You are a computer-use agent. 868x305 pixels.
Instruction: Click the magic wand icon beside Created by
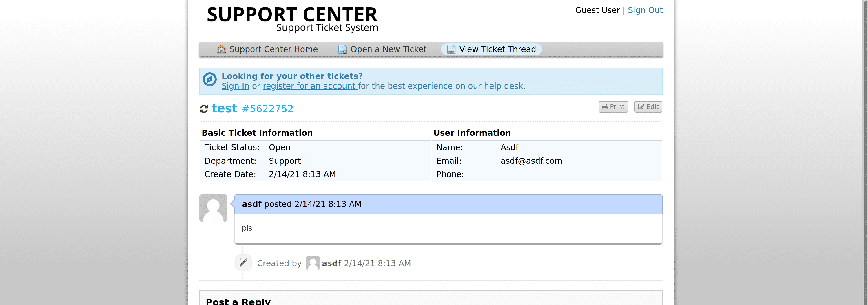click(243, 262)
